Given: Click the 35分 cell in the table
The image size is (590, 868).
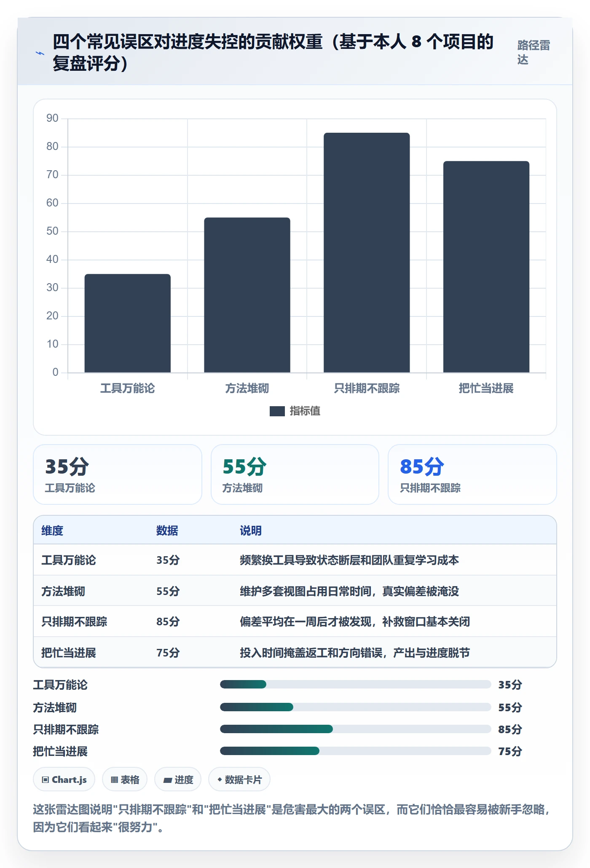Looking at the screenshot, I should (x=168, y=560).
